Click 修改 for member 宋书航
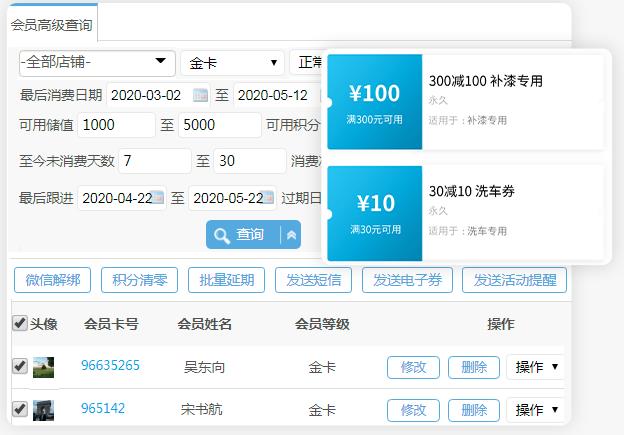Screen dimensions: 624x435 pyautogui.click(x=413, y=410)
